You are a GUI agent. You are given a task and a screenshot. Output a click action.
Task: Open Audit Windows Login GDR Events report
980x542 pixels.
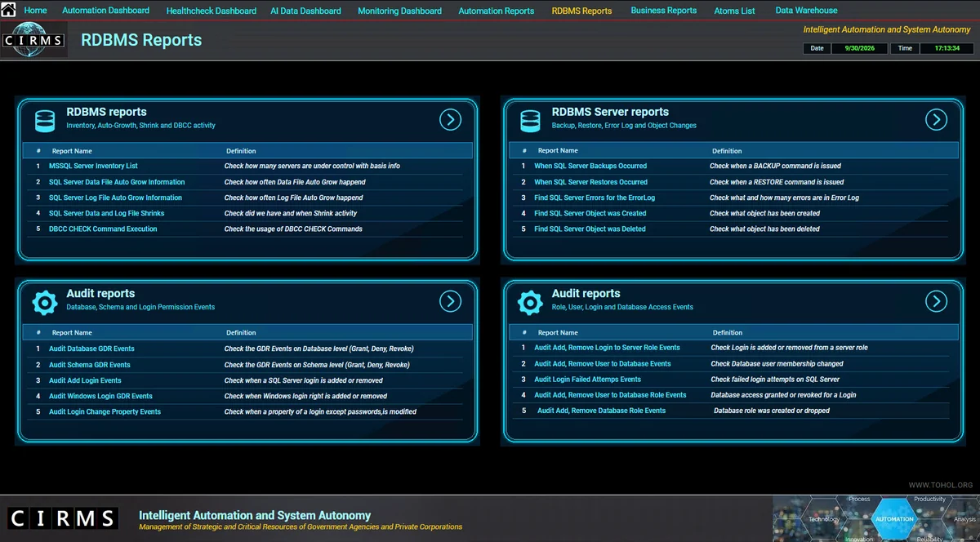click(100, 396)
